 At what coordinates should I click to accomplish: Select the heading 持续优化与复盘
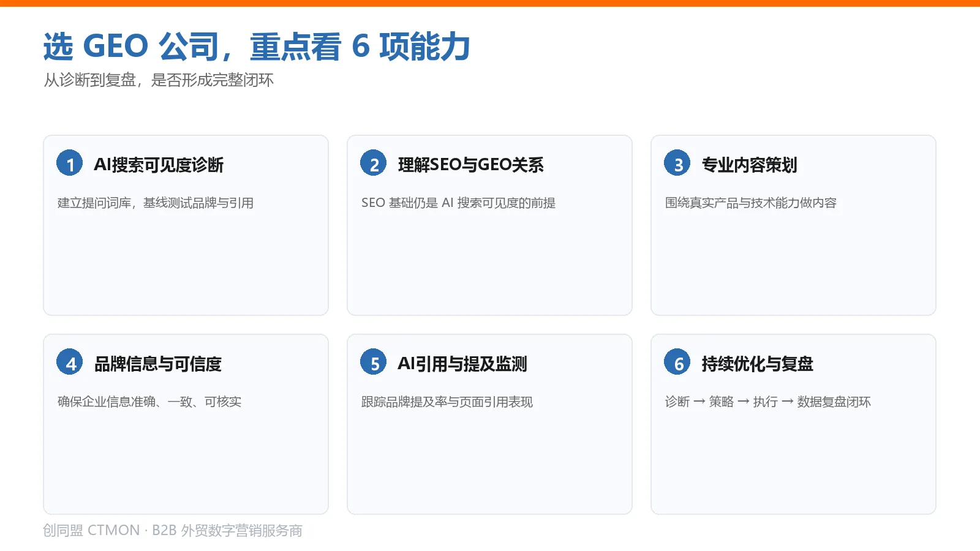[x=757, y=364]
